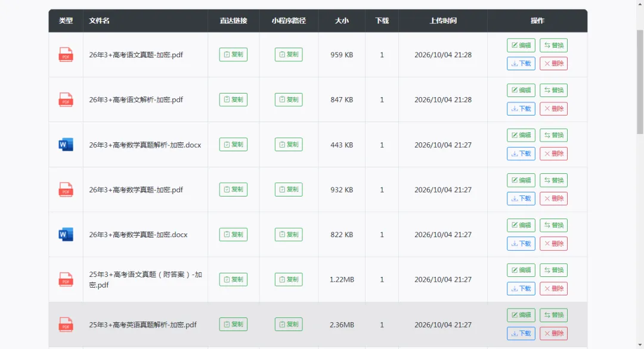Copy 小程序路径 for 26年3+高考数学真题-加密.docx
Viewport: 644px width, 349px height.
[x=289, y=235]
